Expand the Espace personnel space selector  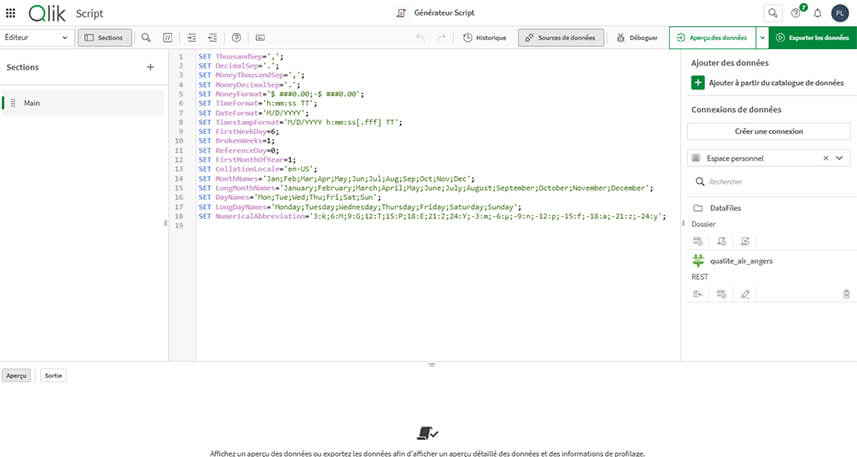point(839,158)
